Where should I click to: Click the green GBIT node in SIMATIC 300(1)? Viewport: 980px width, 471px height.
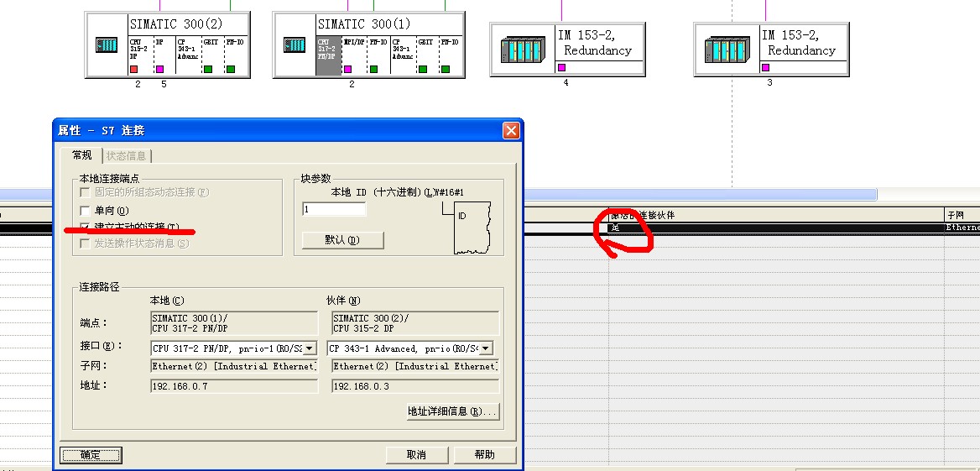pyautogui.click(x=423, y=69)
